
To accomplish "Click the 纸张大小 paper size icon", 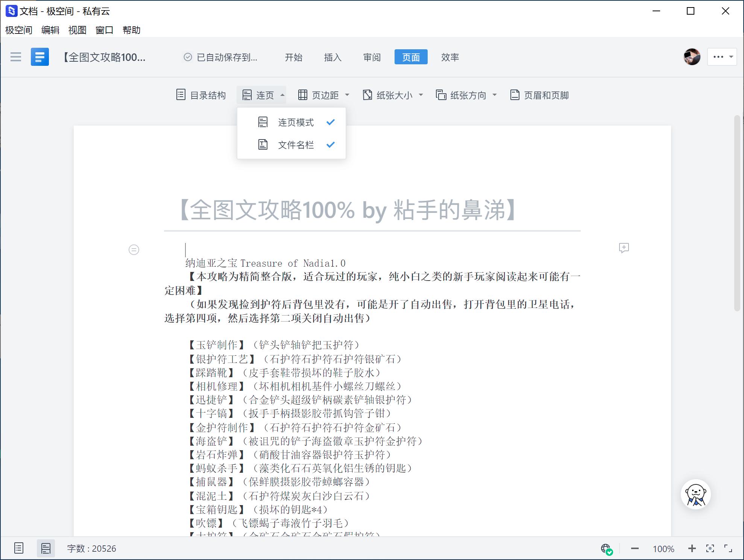I will click(367, 95).
